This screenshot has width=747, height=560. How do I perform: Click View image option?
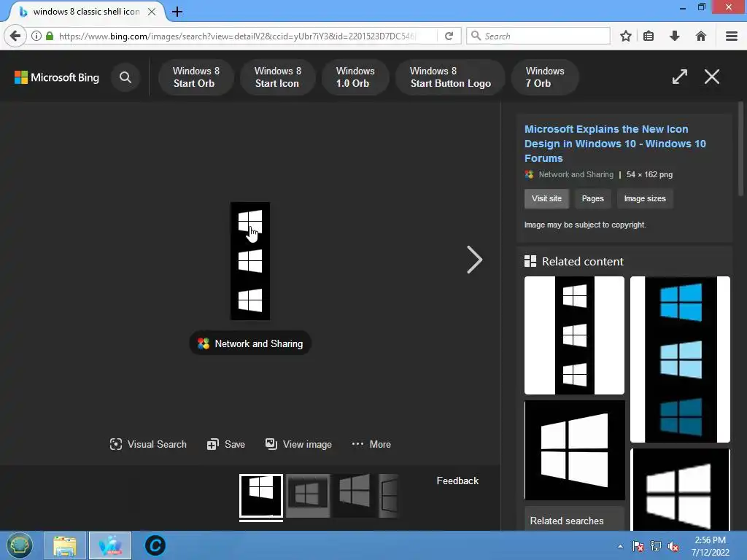[x=298, y=444]
